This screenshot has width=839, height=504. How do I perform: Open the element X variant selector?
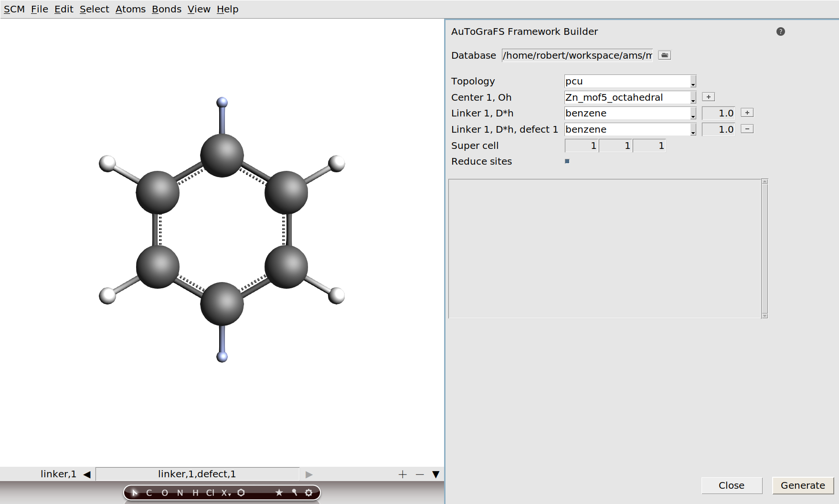(230, 494)
